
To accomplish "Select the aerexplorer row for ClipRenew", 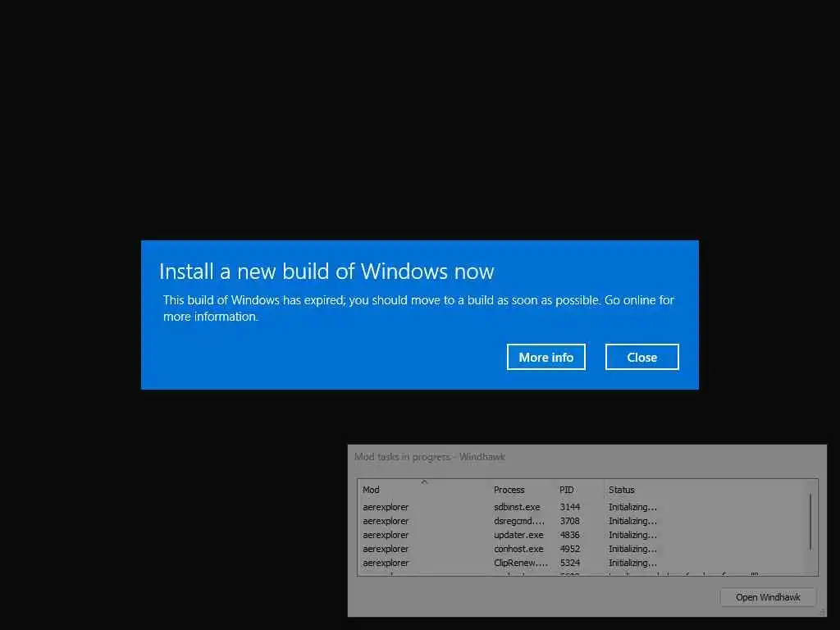I will click(583, 563).
